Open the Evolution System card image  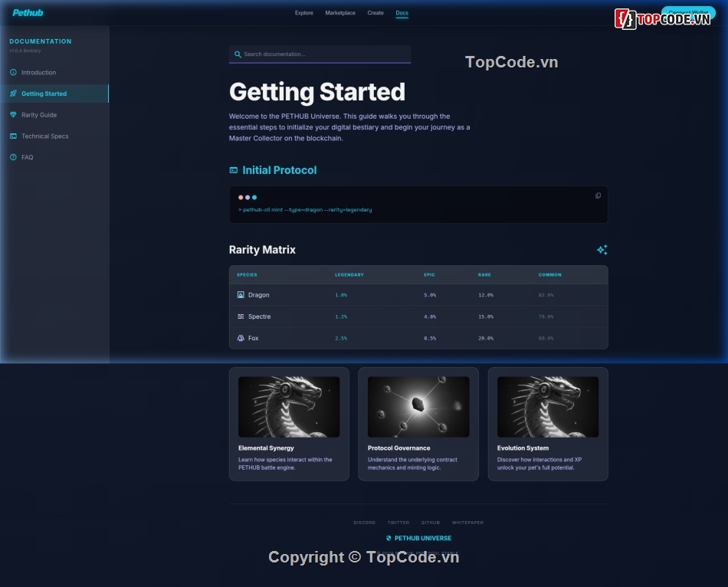pyautogui.click(x=548, y=407)
